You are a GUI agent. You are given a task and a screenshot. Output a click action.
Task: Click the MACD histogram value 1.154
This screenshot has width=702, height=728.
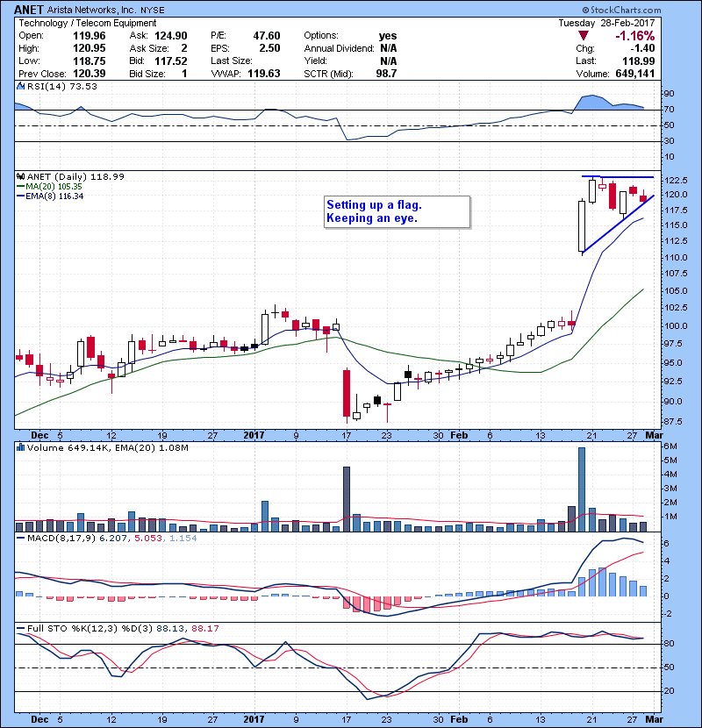[183, 539]
